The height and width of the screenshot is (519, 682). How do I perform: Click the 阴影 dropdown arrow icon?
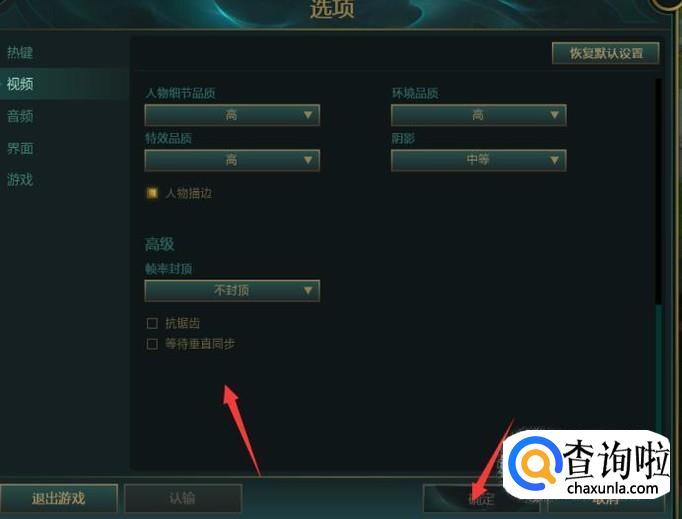(x=554, y=160)
